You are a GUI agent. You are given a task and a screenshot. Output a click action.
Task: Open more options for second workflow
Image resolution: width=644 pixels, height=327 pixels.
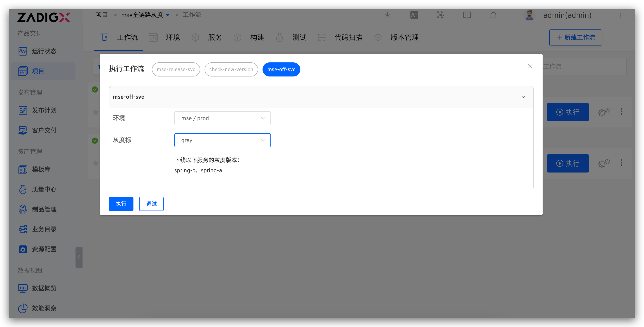pyautogui.click(x=621, y=163)
